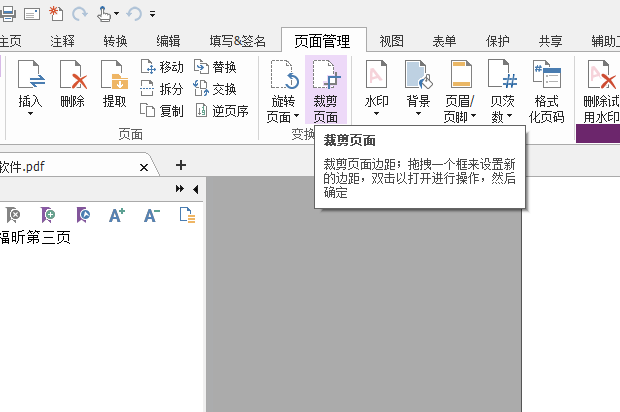Click the Split document (拆分) tool
This screenshot has height=412, width=620.
pyautogui.click(x=163, y=89)
